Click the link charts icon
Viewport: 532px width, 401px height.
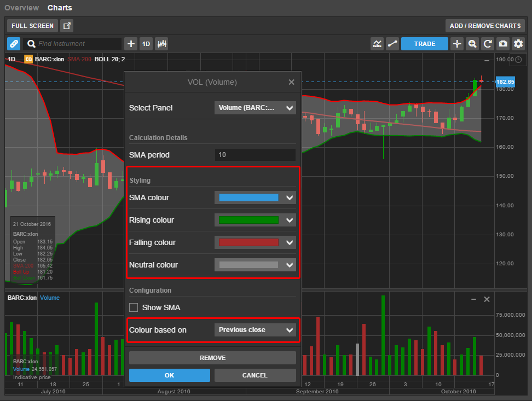(14, 44)
